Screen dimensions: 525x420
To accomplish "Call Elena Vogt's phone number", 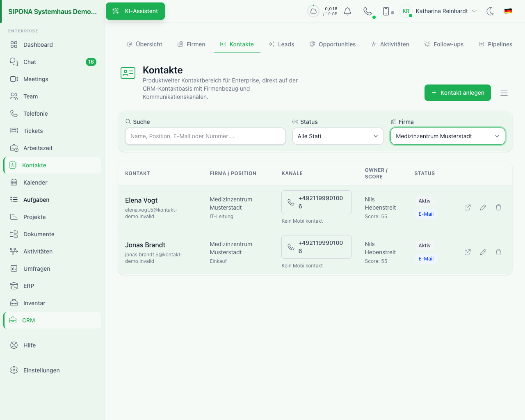I will click(x=317, y=202).
